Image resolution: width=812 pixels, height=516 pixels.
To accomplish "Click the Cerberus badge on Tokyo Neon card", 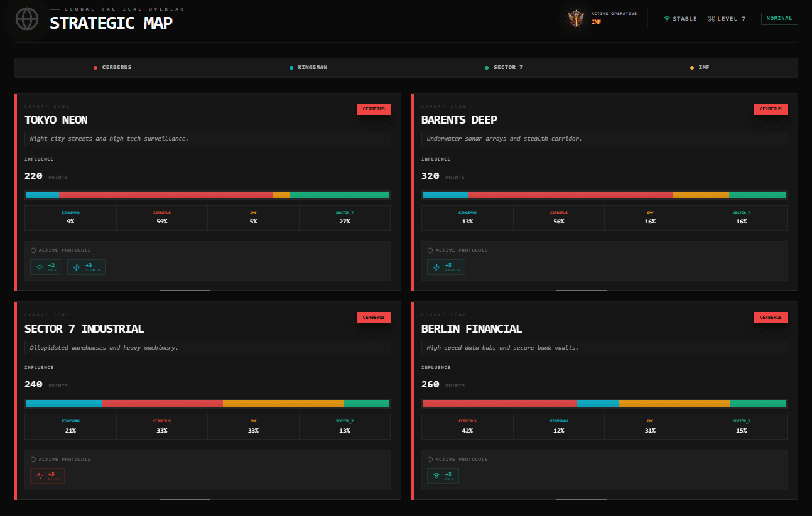I will (374, 109).
